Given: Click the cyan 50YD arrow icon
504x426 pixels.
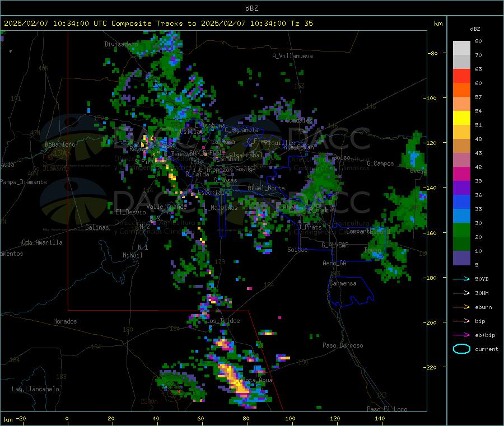Looking at the screenshot, I should pyautogui.click(x=461, y=279).
